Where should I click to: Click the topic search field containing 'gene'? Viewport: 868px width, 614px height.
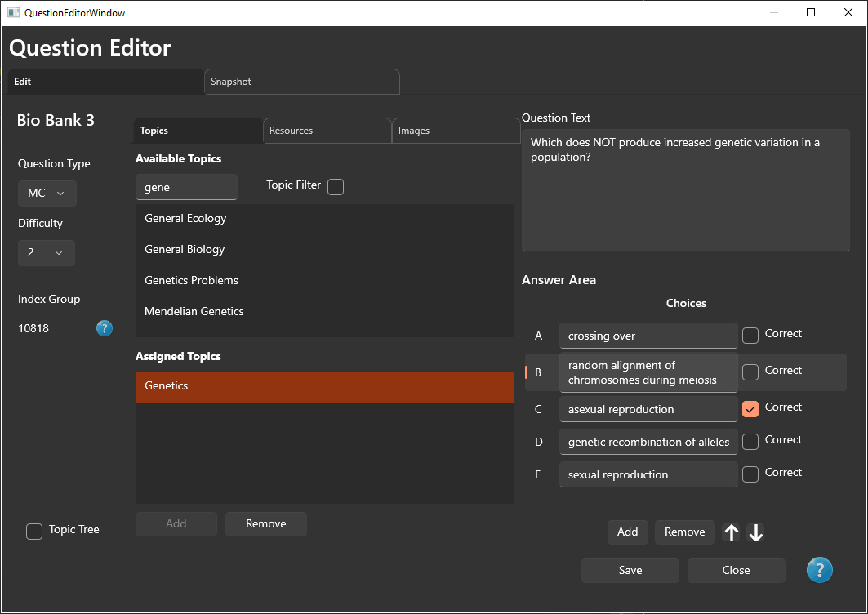click(x=186, y=187)
